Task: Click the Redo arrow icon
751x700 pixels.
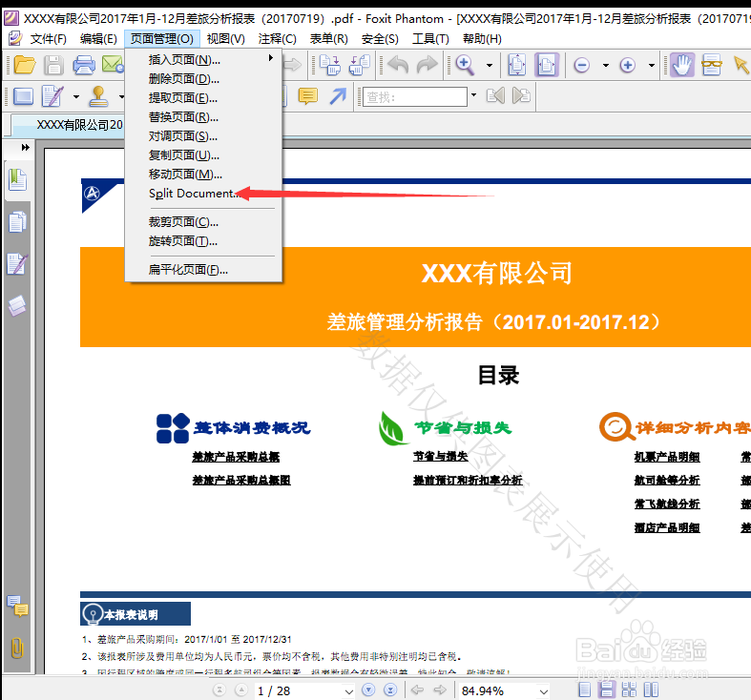Action: pyautogui.click(x=428, y=65)
